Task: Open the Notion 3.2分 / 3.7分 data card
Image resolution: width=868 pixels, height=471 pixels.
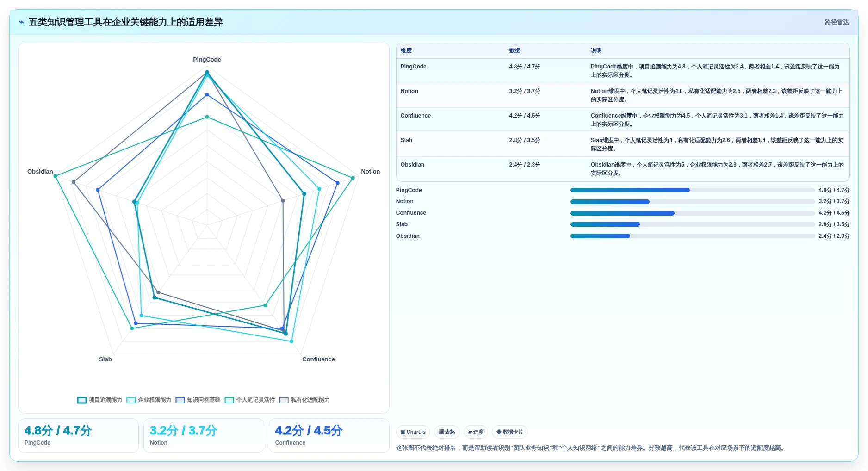Action: (x=204, y=435)
